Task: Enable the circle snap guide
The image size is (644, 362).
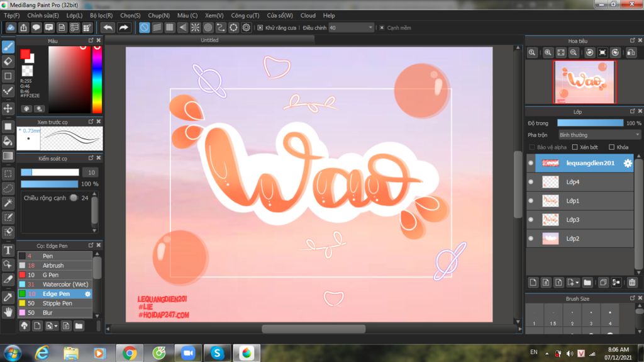Action: (208, 28)
